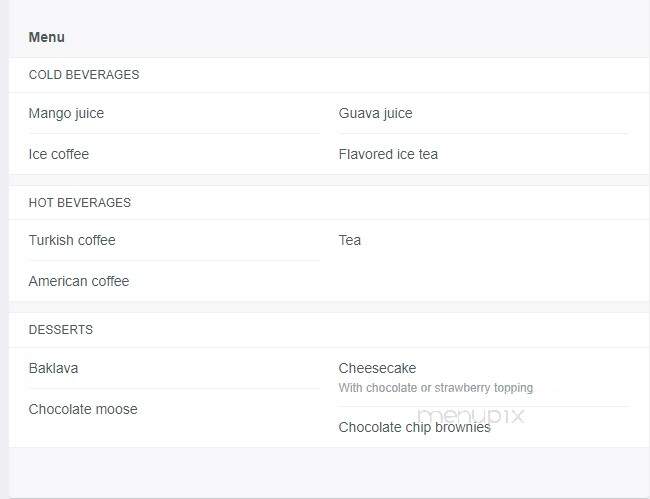The height and width of the screenshot is (499, 650).
Task: Click the Chocolate chip brownies item
Action: (x=415, y=427)
